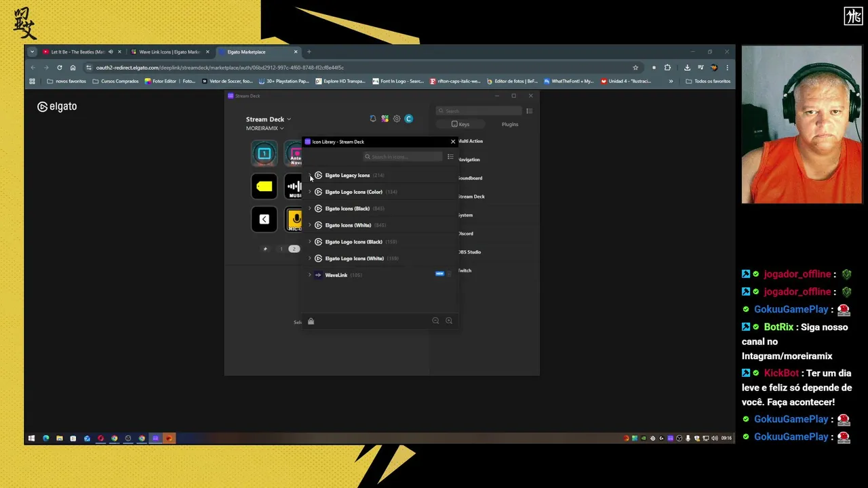The height and width of the screenshot is (488, 868).
Task: Select the key with number 1 icon
Action: tap(264, 153)
